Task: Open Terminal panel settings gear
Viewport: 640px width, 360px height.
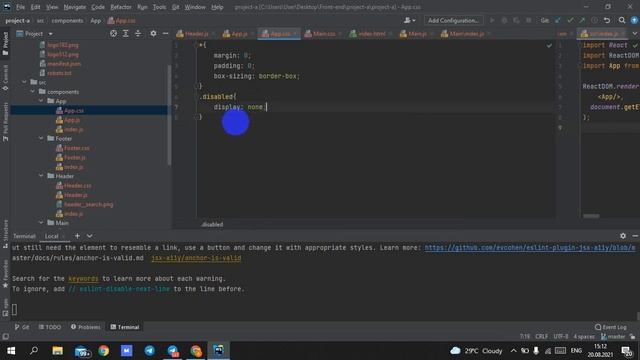Action: pos(623,236)
